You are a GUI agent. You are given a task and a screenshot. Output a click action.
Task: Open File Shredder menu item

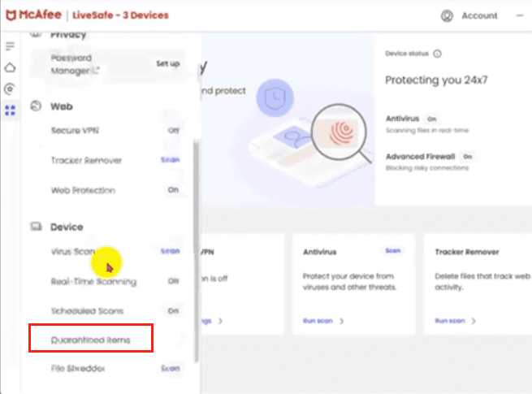point(78,368)
